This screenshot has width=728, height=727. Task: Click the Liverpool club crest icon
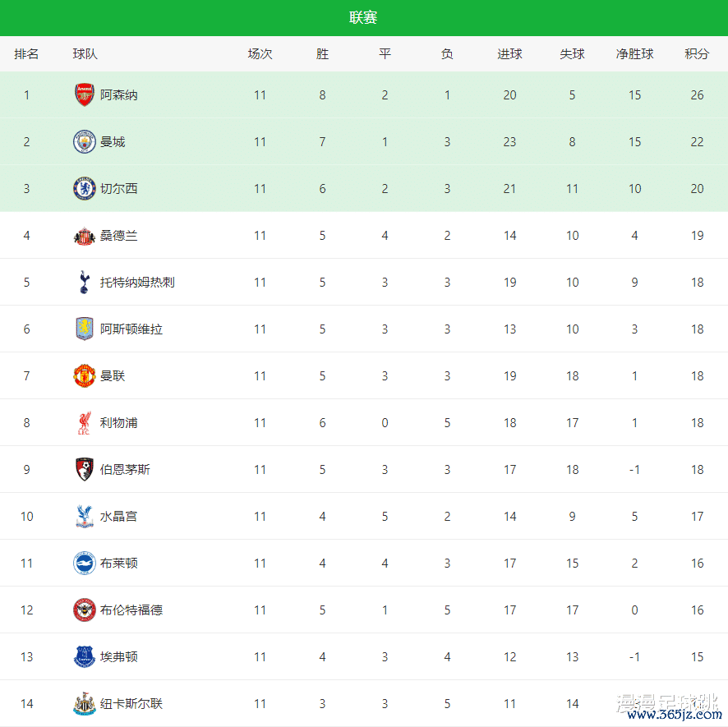click(85, 423)
